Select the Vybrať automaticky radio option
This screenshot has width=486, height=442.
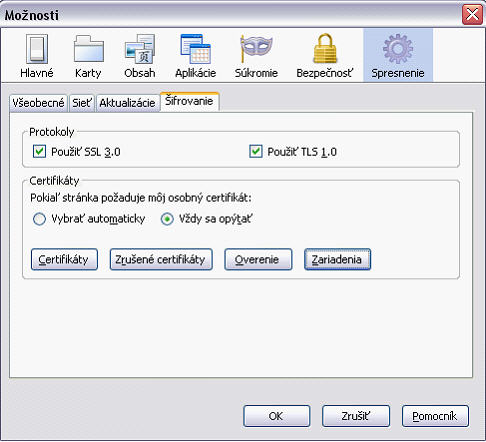click(x=39, y=219)
